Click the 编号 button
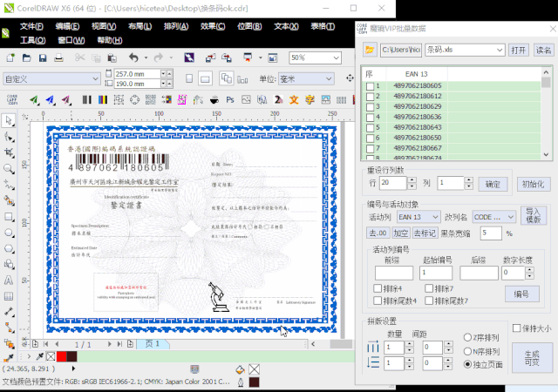 (521, 294)
